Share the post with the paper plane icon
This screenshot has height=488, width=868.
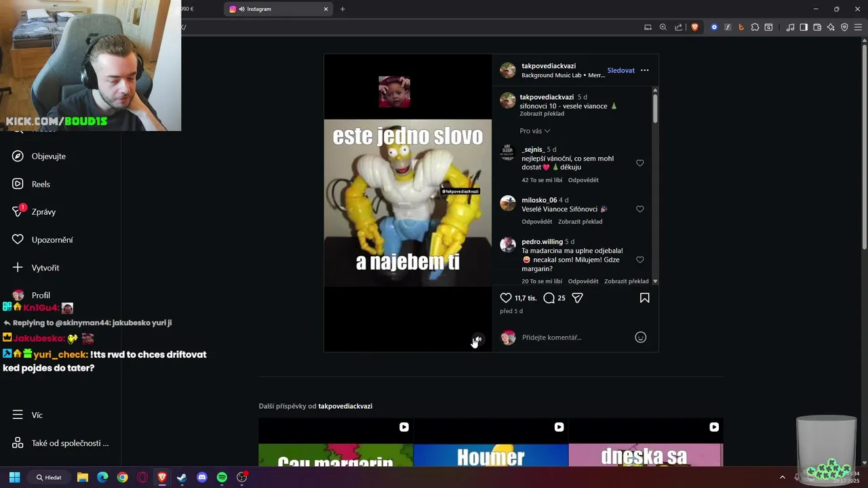[578, 298]
